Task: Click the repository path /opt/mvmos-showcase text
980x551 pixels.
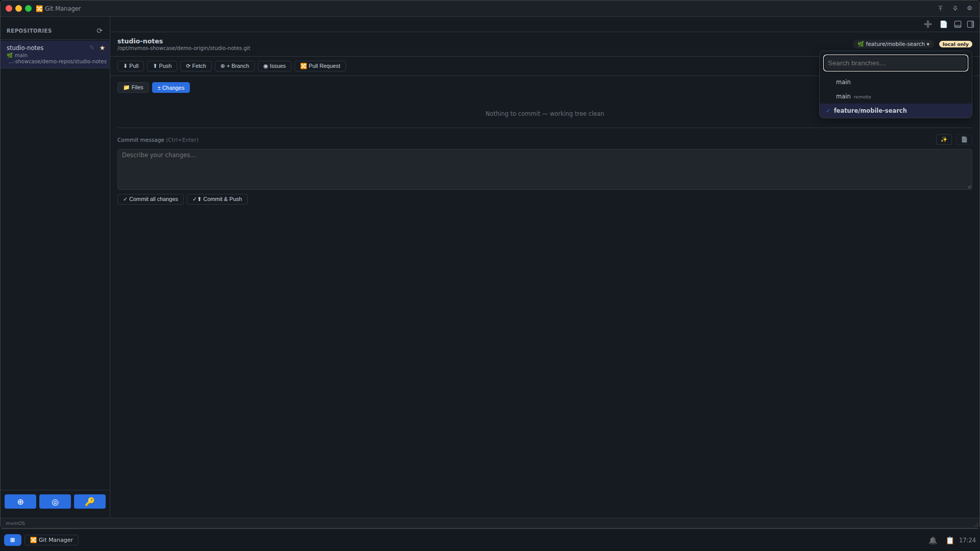Action: coord(184,48)
